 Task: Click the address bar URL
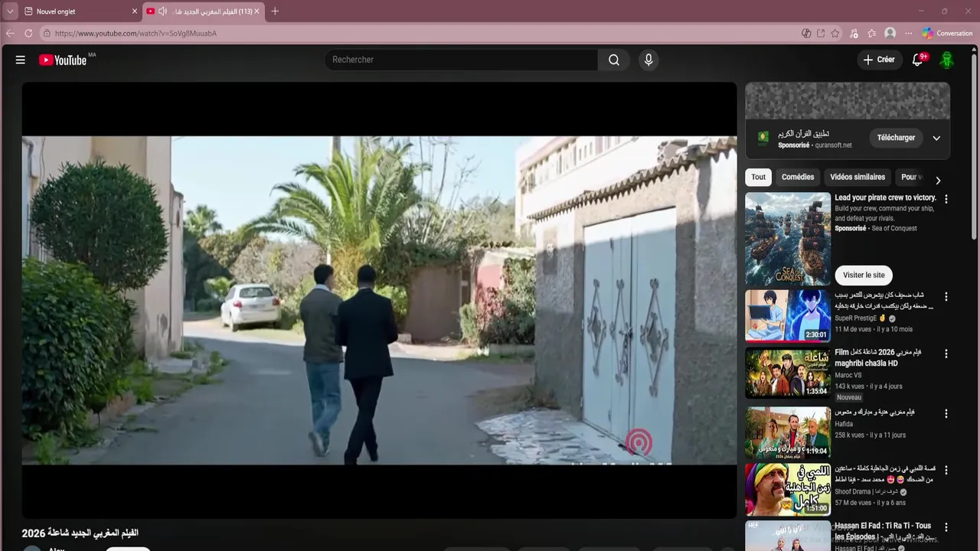pos(136,34)
